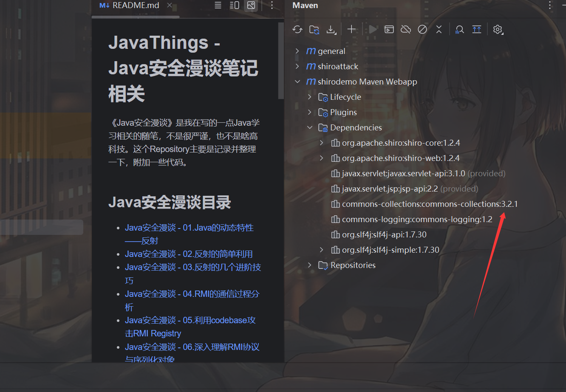Toggle Maven offline mode

tap(406, 29)
